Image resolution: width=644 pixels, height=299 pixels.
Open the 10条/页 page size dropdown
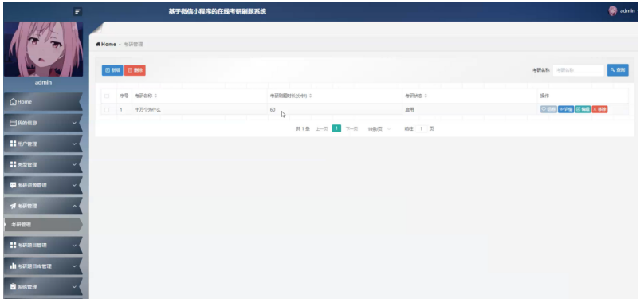pyautogui.click(x=379, y=129)
